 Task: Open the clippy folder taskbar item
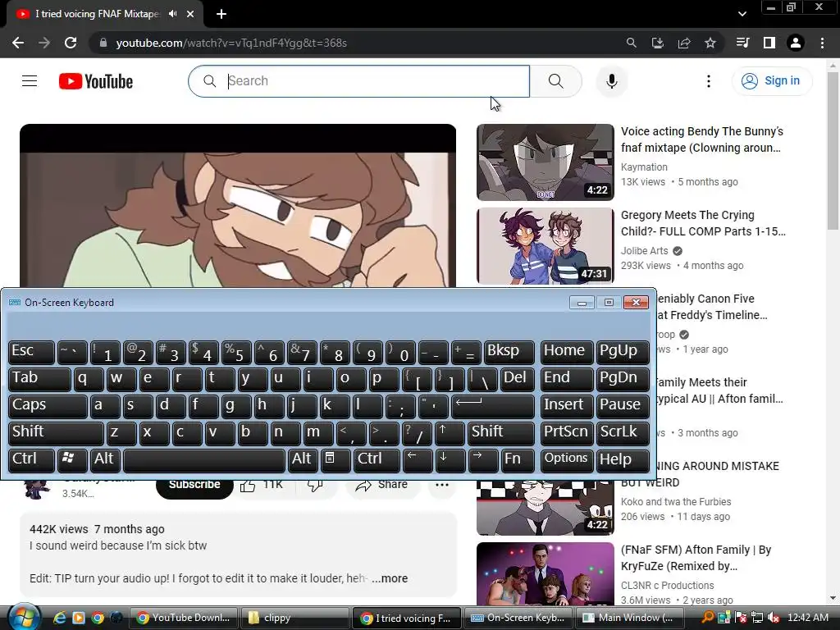point(294,618)
